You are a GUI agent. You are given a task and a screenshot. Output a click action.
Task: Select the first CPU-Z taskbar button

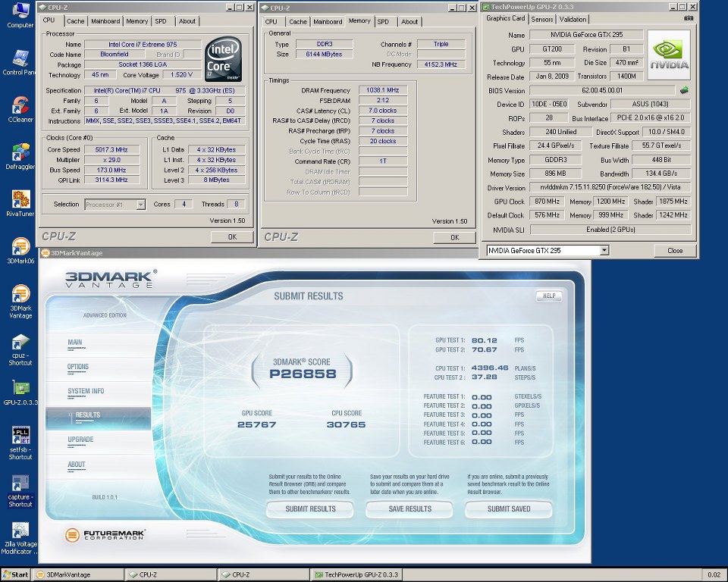(171, 574)
